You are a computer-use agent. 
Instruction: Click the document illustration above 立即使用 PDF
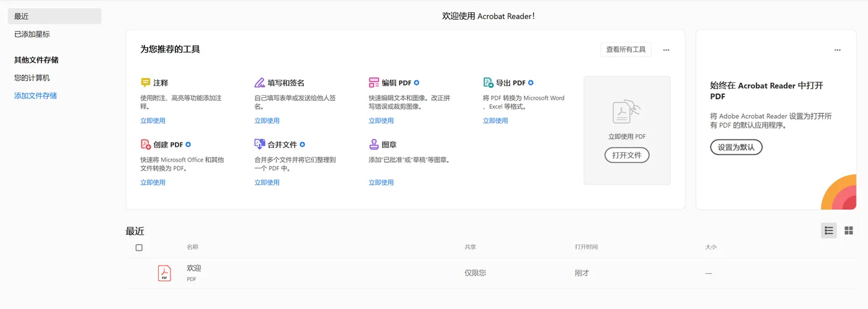coord(626,113)
